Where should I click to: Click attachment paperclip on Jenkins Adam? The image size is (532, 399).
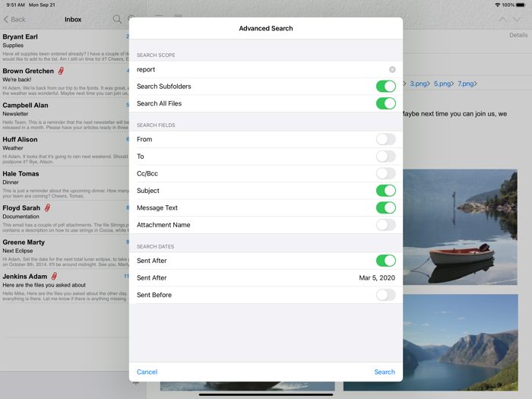pyautogui.click(x=54, y=276)
